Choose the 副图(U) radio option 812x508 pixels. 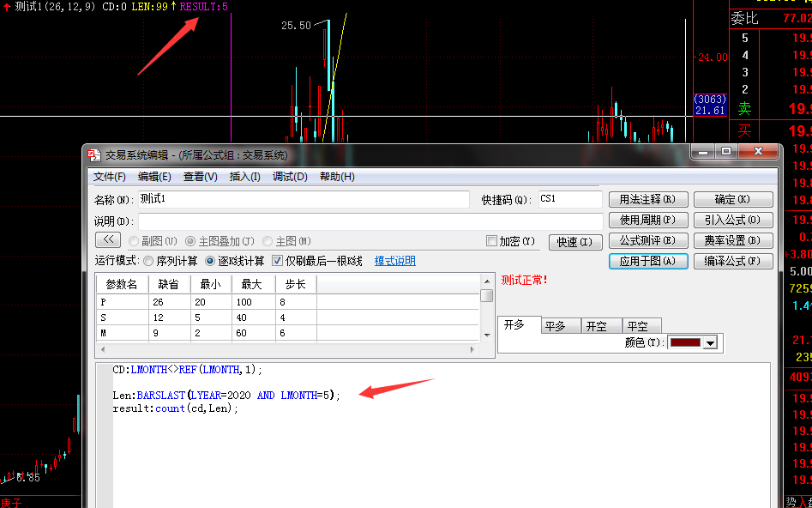[134, 241]
